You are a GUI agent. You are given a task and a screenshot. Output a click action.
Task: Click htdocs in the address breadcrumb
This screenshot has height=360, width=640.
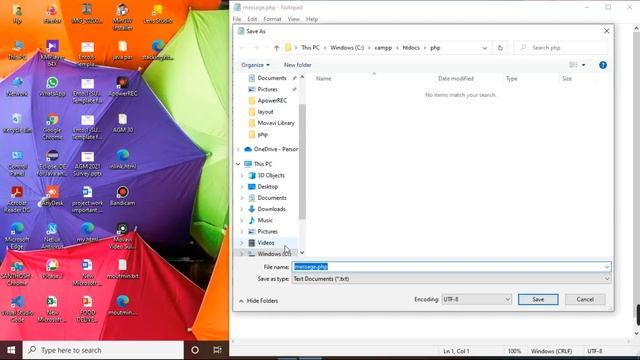point(411,48)
